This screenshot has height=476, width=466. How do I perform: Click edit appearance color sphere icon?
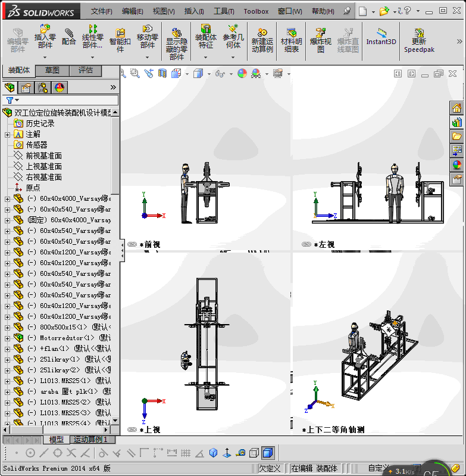click(x=242, y=73)
